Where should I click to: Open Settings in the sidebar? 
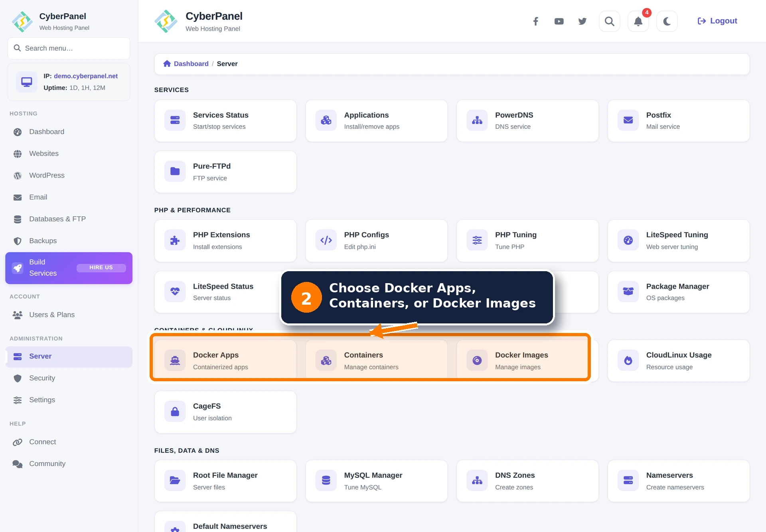[69, 400]
